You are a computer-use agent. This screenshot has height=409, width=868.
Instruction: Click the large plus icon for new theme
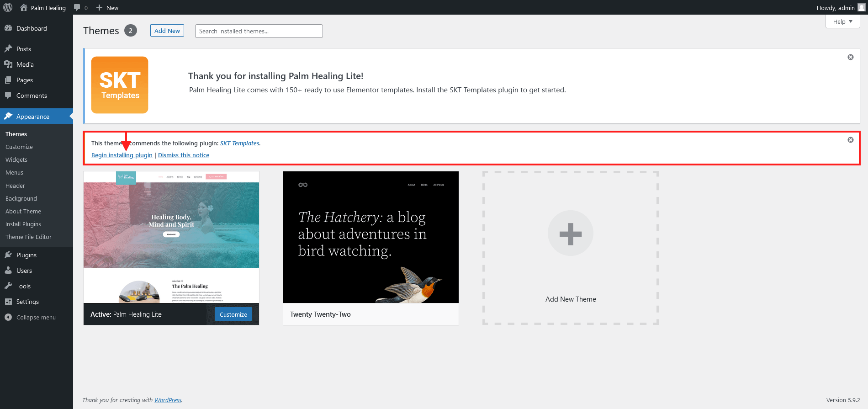[570, 234]
